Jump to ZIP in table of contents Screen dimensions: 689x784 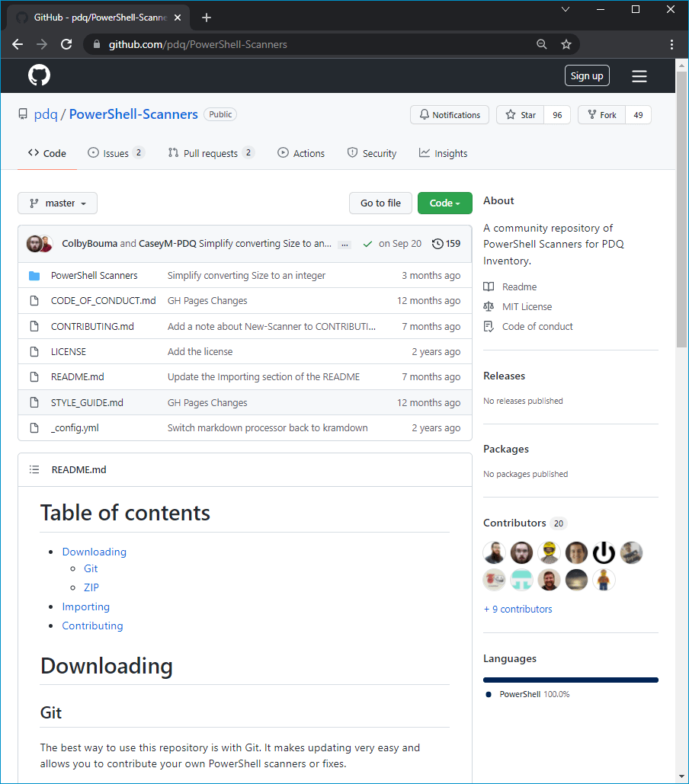(x=91, y=587)
